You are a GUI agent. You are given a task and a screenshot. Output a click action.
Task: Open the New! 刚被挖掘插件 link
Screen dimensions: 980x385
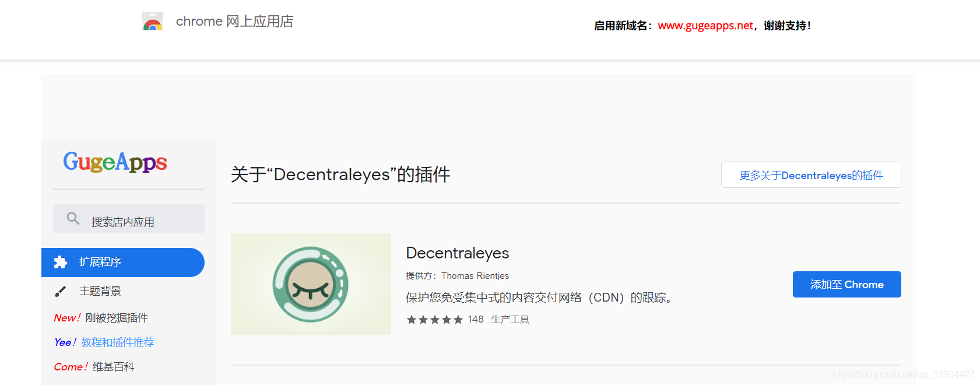pyautogui.click(x=101, y=318)
